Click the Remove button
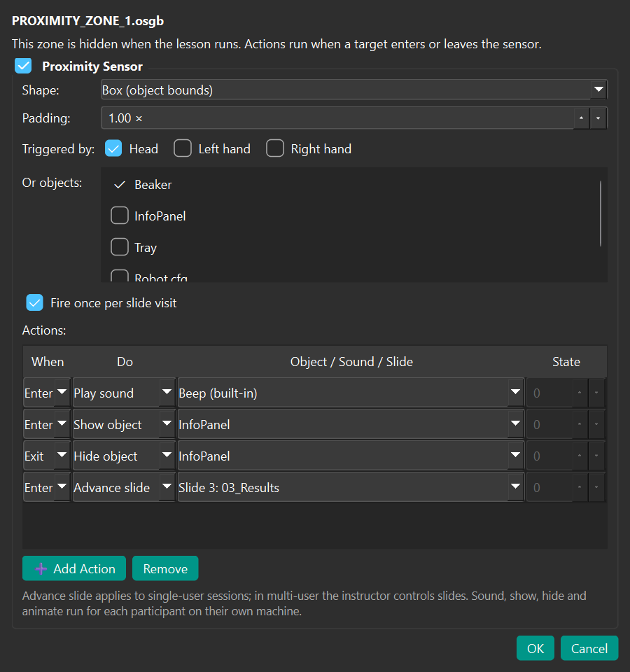The image size is (630, 672). tap(165, 568)
